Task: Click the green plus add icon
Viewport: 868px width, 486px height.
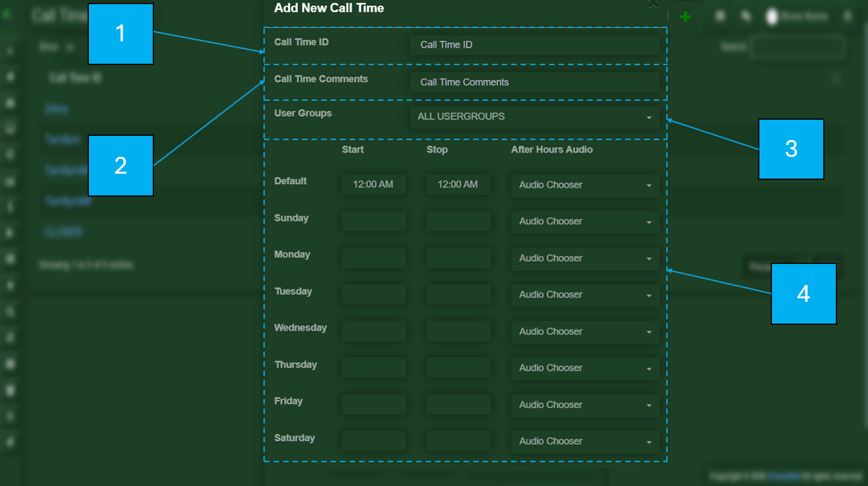Action: coord(685,17)
